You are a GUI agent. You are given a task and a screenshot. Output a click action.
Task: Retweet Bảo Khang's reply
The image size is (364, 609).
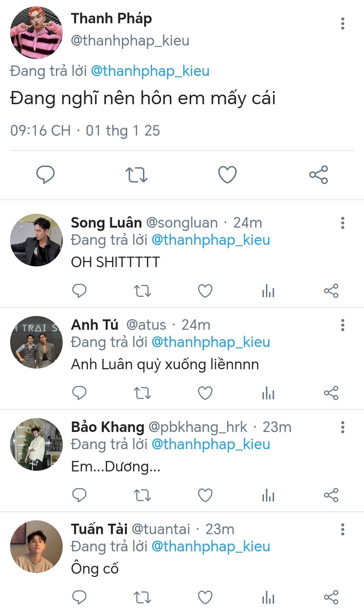click(142, 495)
